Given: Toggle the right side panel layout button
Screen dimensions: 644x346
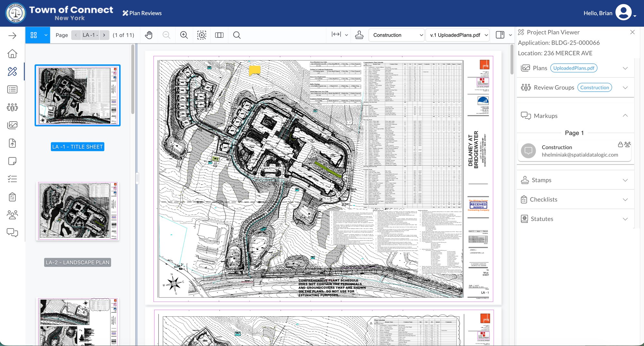Looking at the screenshot, I should (500, 35).
